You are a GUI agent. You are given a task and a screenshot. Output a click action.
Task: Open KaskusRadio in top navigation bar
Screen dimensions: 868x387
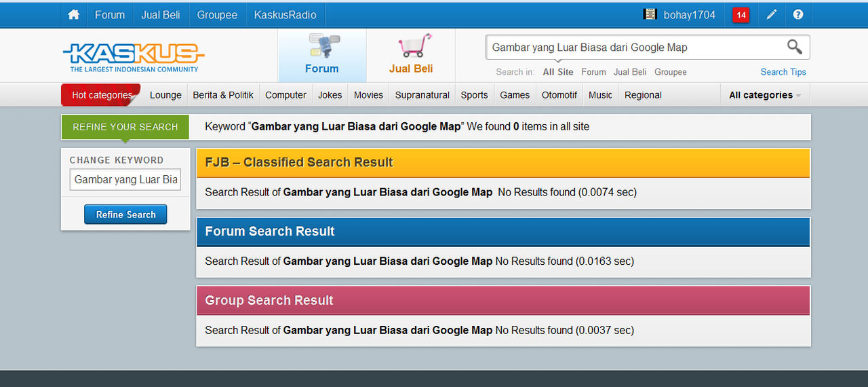point(285,14)
